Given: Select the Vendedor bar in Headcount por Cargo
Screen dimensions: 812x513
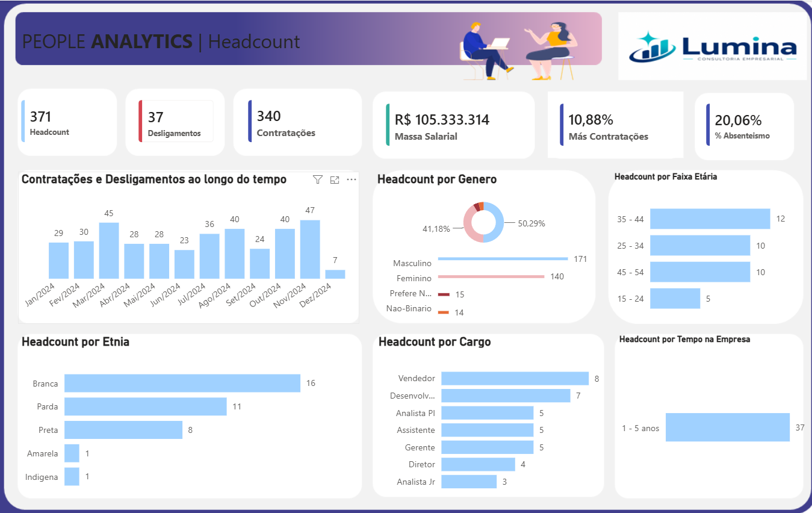Looking at the screenshot, I should click(x=515, y=378).
